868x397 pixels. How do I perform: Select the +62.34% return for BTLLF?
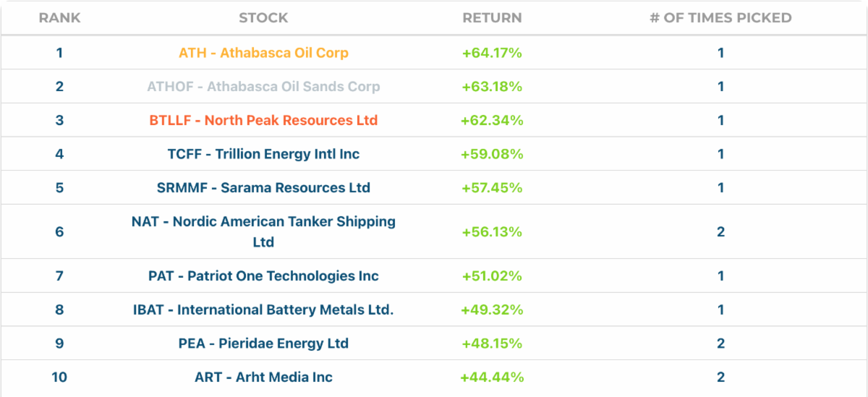492,121
